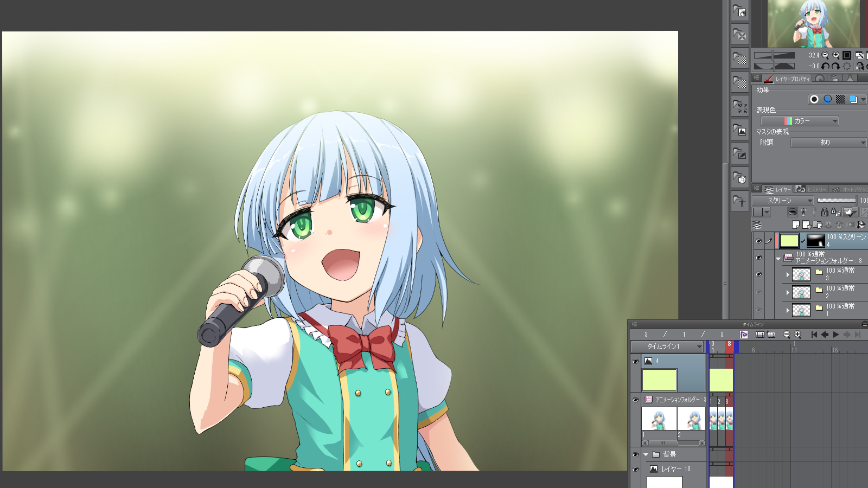Click the tone effect icon in Layer Property
Image resolution: width=868 pixels, height=488 pixels.
tap(840, 99)
